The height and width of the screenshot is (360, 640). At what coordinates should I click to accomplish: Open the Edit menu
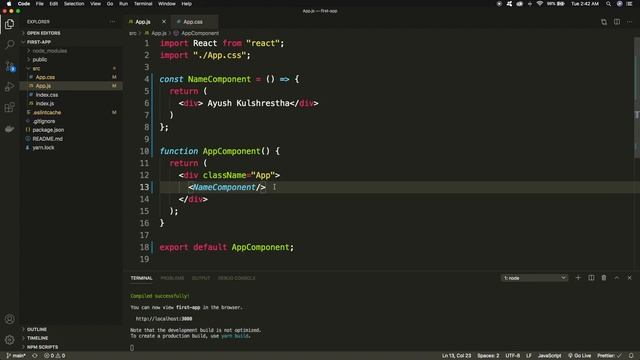coord(53,4)
